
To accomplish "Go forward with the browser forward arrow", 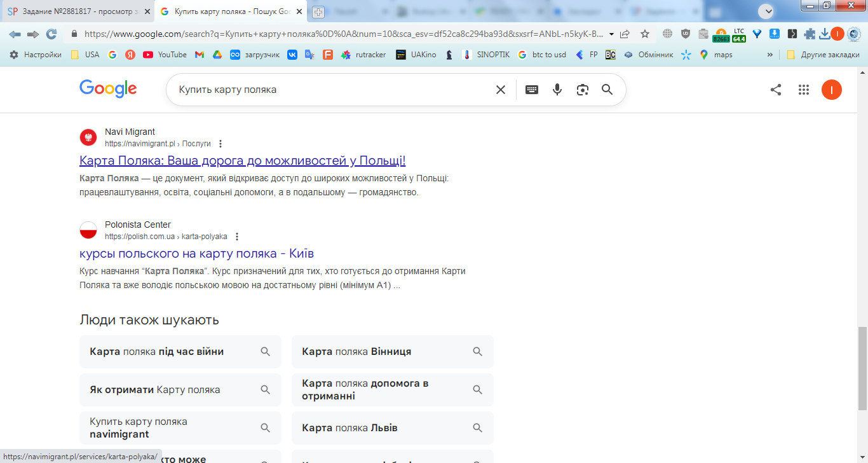I will pos(33,34).
